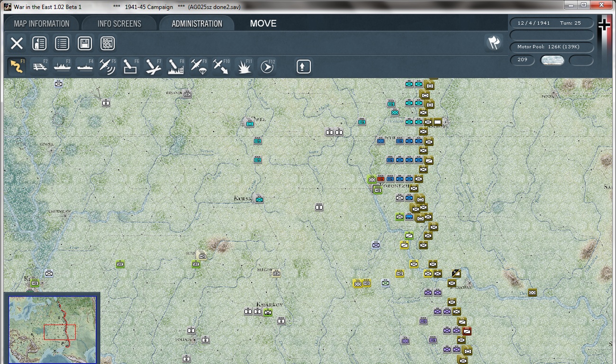Click the X exit icon in Administration bar

[x=17, y=44]
